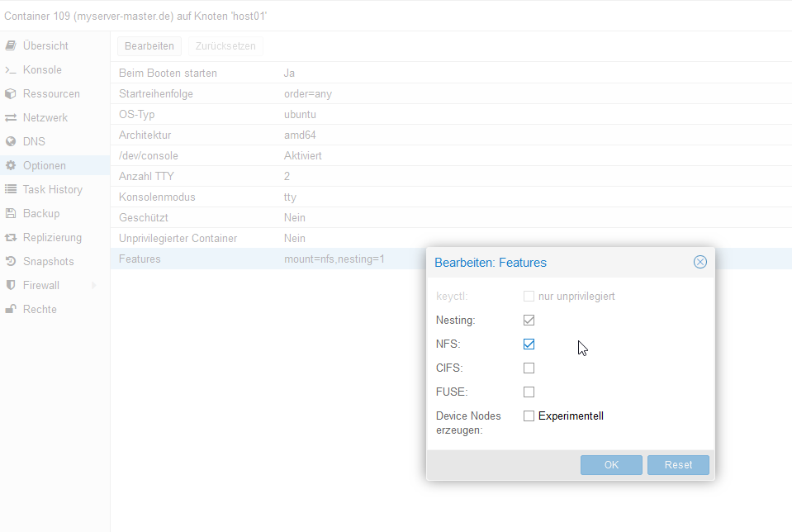
Task: Uncheck the Nesting checkbox
Action: coord(529,320)
